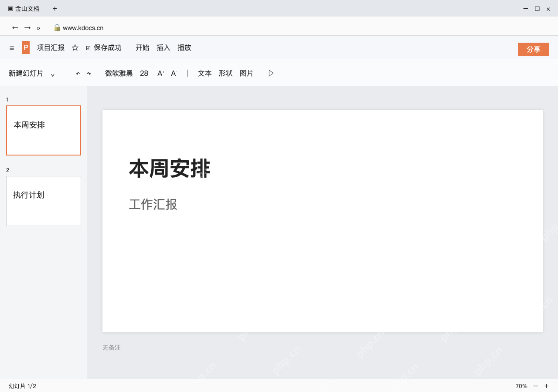This screenshot has width=558, height=392.
Task: Click the 新建幻灯片 button
Action: (x=26, y=73)
